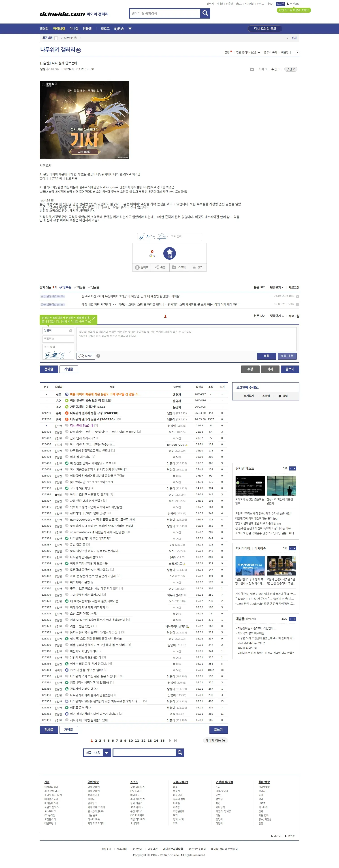
Task: Click the 수정 edit button
Action: (250, 369)
